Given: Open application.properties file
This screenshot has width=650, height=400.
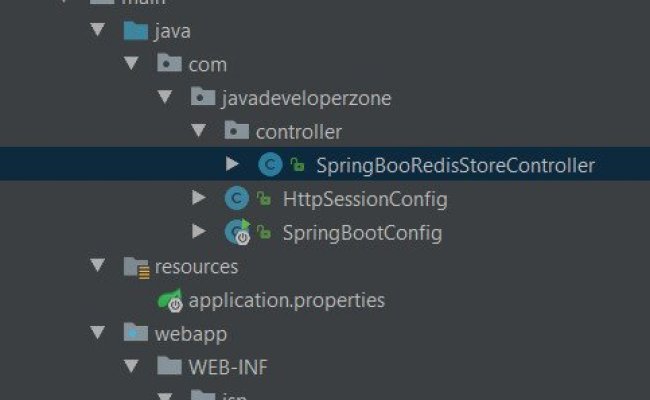Looking at the screenshot, I should [x=287, y=301].
